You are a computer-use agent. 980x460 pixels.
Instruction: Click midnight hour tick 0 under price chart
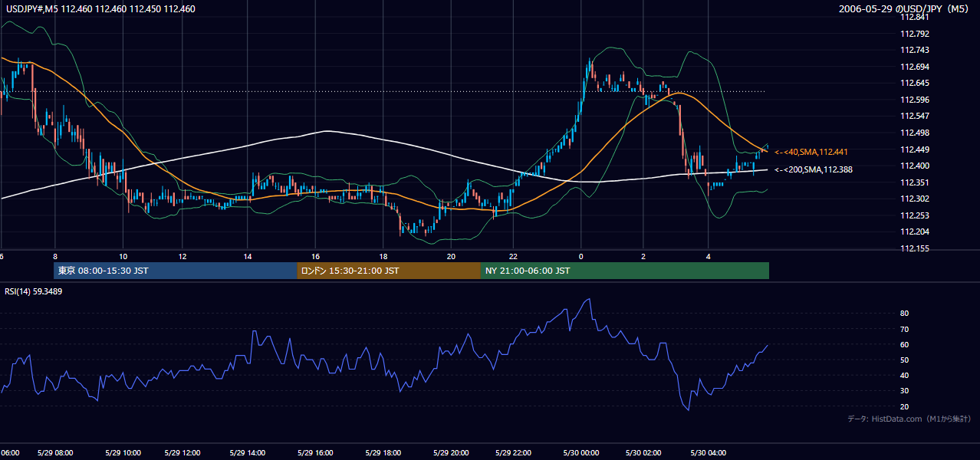click(580, 256)
